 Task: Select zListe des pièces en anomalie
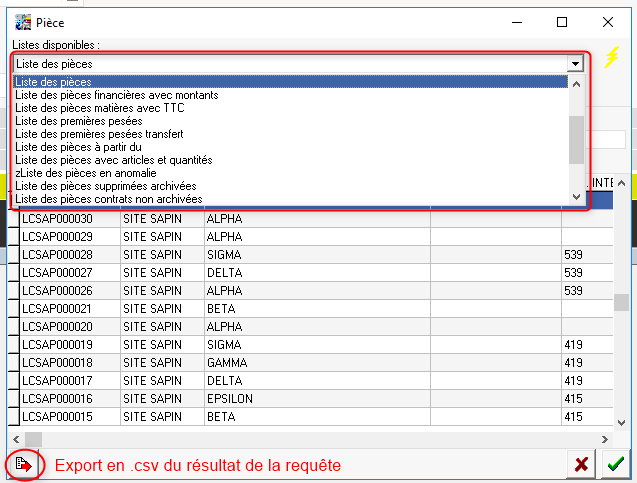pos(86,173)
